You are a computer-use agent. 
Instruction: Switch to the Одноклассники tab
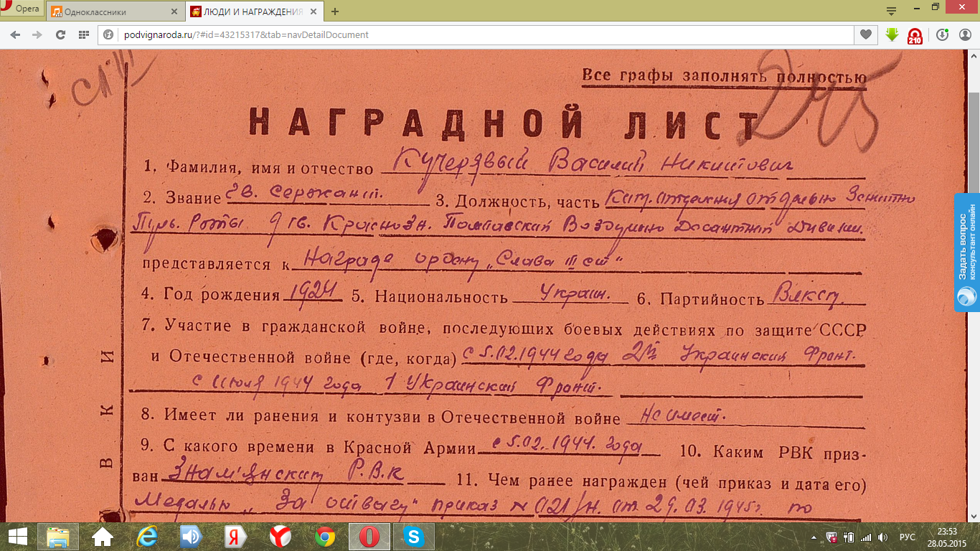tap(108, 12)
